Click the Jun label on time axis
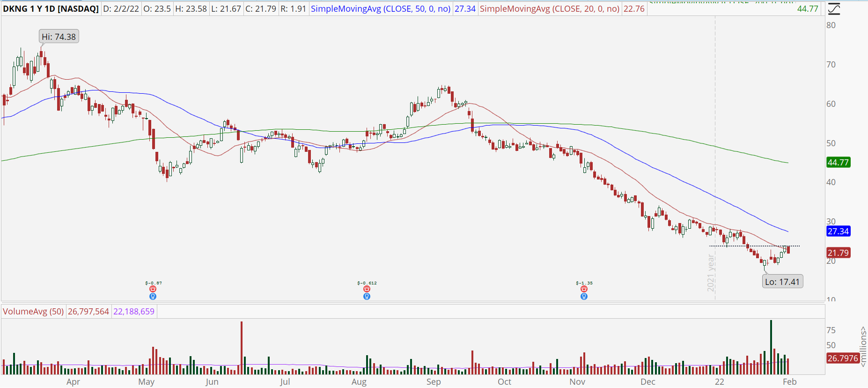This screenshot has height=388, width=868. coord(212,382)
